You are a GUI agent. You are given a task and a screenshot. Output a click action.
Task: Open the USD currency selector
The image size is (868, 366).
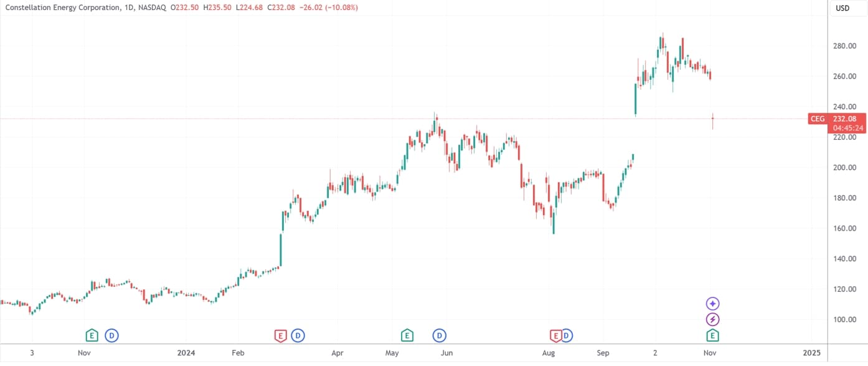coord(842,8)
